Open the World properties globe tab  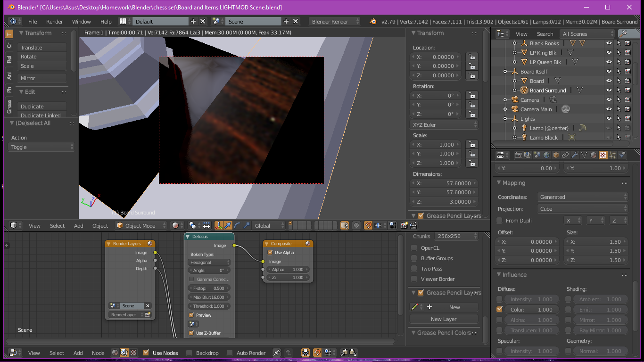click(x=546, y=155)
